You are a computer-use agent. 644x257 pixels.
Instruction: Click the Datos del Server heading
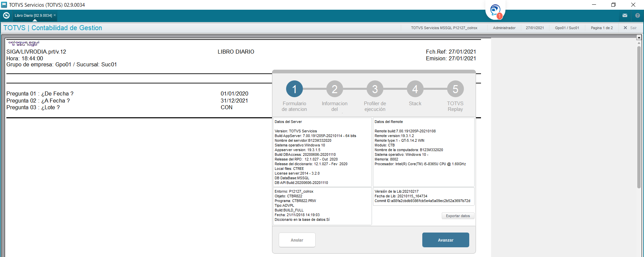point(288,122)
